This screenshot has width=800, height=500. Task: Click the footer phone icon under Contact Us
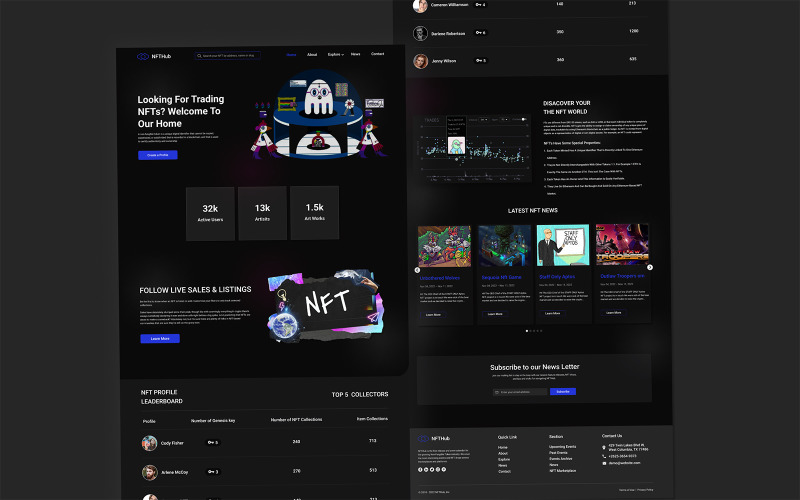point(604,456)
